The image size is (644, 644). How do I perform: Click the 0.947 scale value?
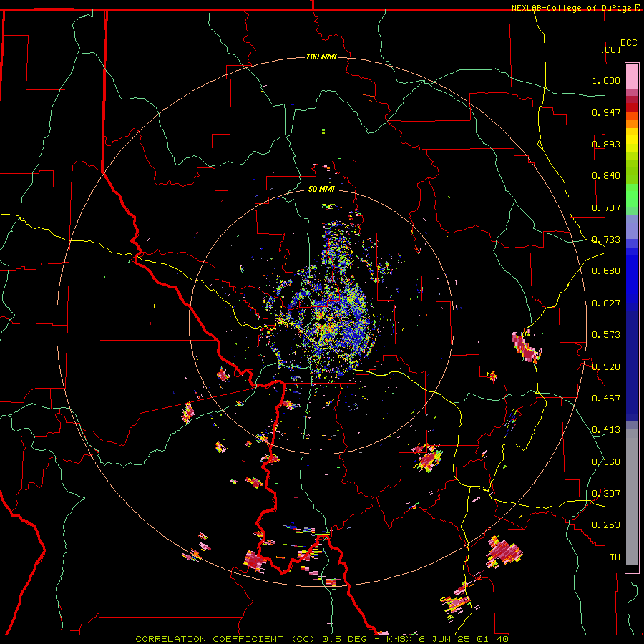[606, 112]
